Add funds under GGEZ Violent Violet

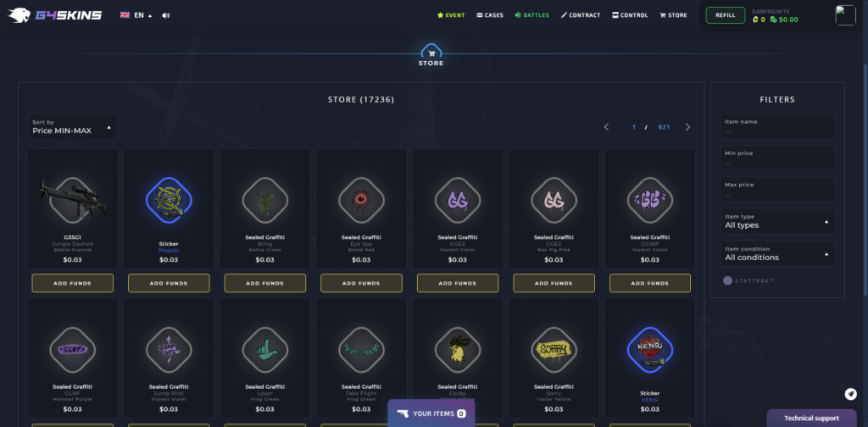point(458,283)
